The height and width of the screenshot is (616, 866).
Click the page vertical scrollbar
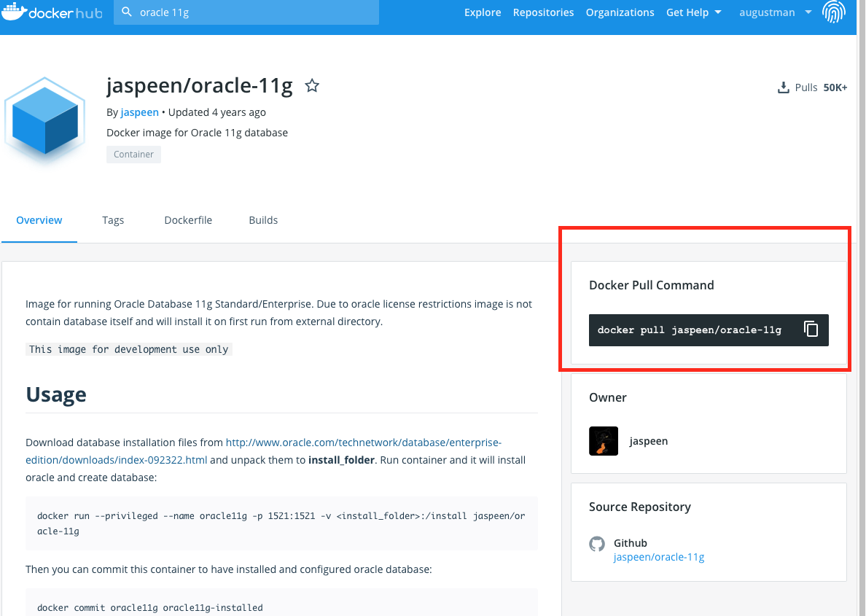[861, 308]
